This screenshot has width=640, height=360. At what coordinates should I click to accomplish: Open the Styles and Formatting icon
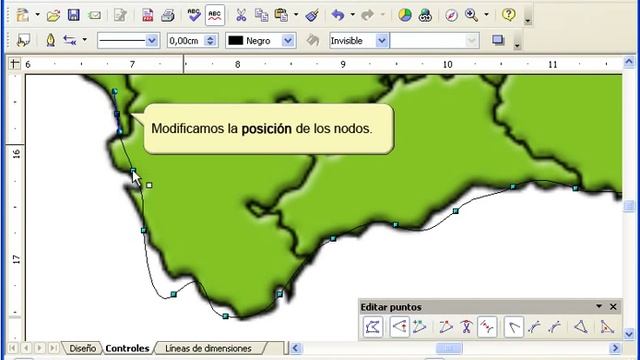[23, 40]
